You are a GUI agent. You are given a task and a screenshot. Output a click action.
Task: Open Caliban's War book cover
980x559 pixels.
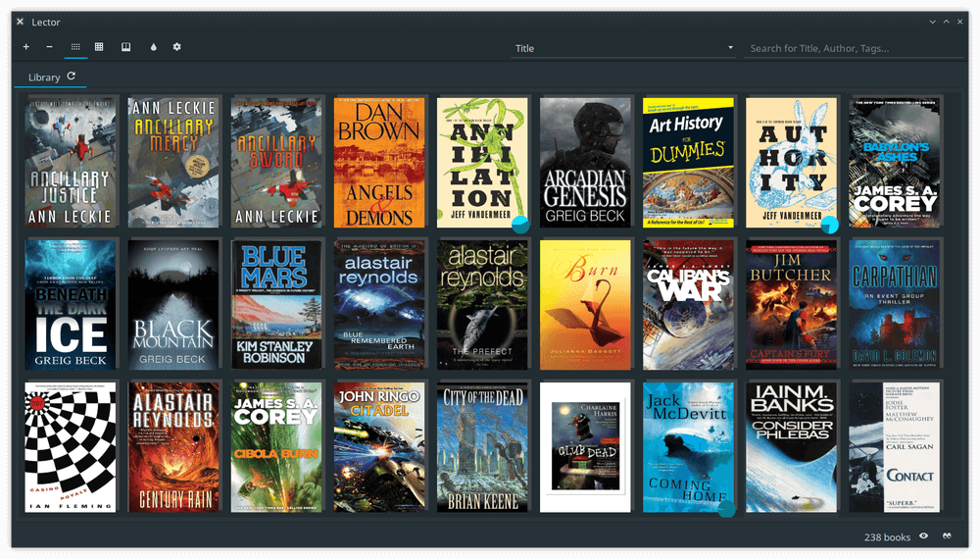tap(688, 305)
